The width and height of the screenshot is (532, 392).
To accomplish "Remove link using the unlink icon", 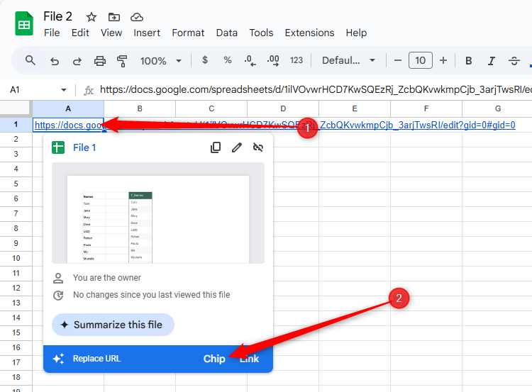I will [x=258, y=147].
